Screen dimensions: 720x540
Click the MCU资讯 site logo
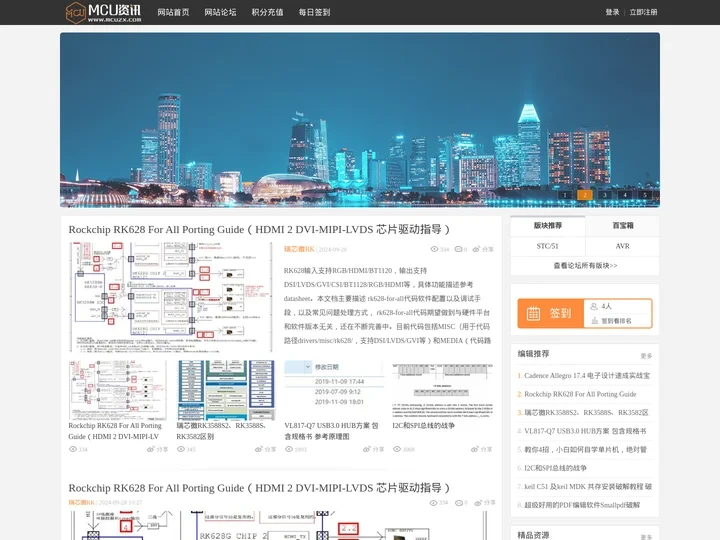pyautogui.click(x=103, y=12)
